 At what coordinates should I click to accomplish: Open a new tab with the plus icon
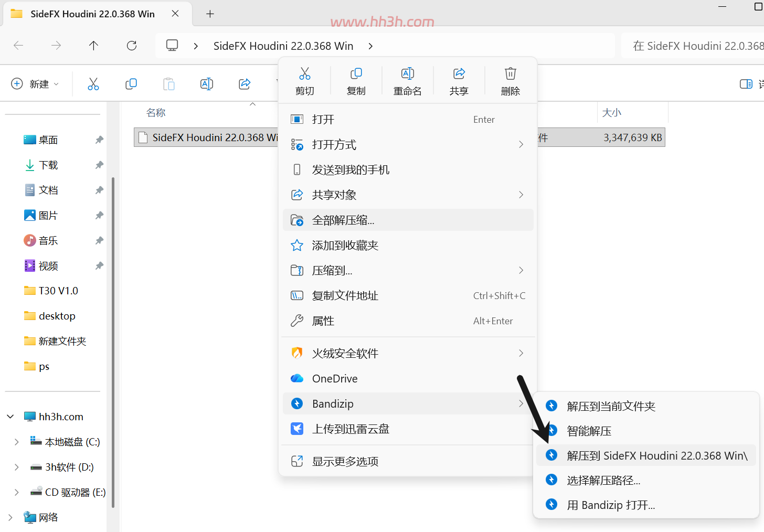210,14
